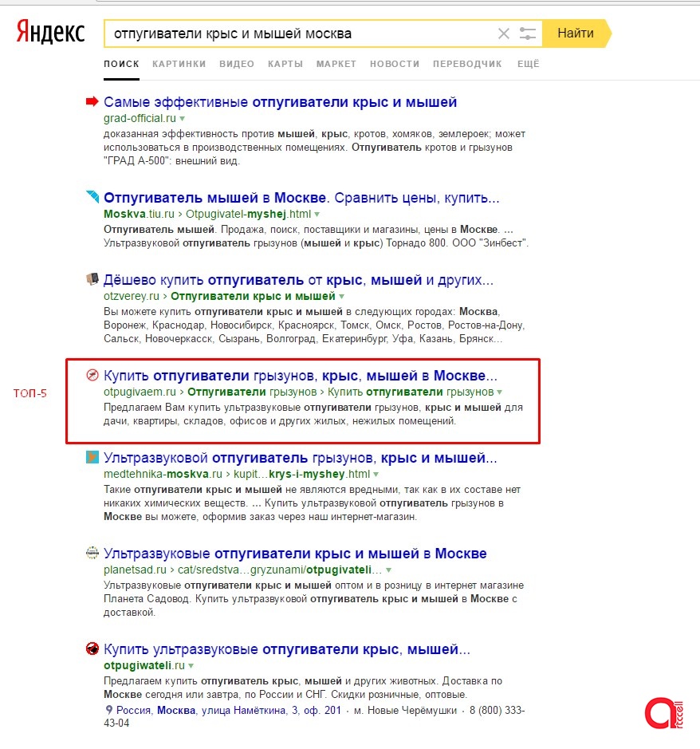Click the Яндекс logo
The height and width of the screenshot is (749, 700).
click(50, 33)
